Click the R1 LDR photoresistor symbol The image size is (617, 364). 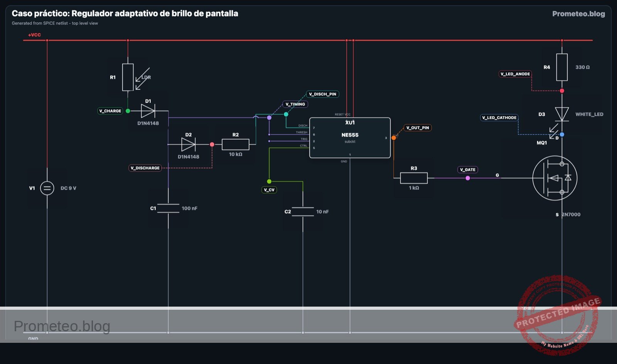pos(128,77)
